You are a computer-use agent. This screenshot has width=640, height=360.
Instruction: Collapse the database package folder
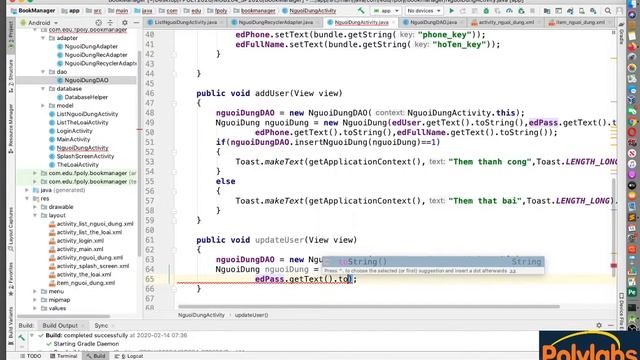(x=43, y=89)
